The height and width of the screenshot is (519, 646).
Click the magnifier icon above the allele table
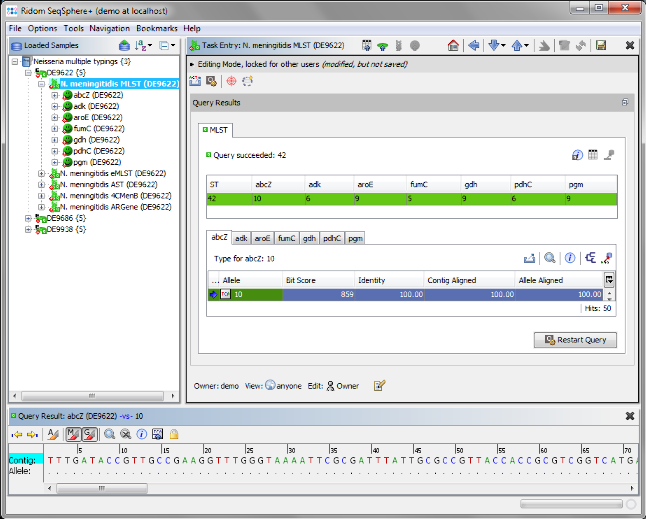(550, 258)
